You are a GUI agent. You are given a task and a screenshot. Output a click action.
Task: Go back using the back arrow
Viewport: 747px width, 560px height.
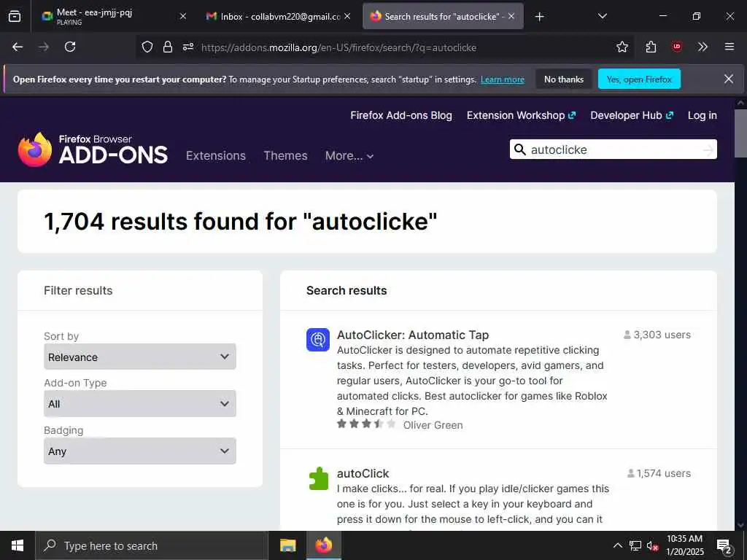[18, 47]
